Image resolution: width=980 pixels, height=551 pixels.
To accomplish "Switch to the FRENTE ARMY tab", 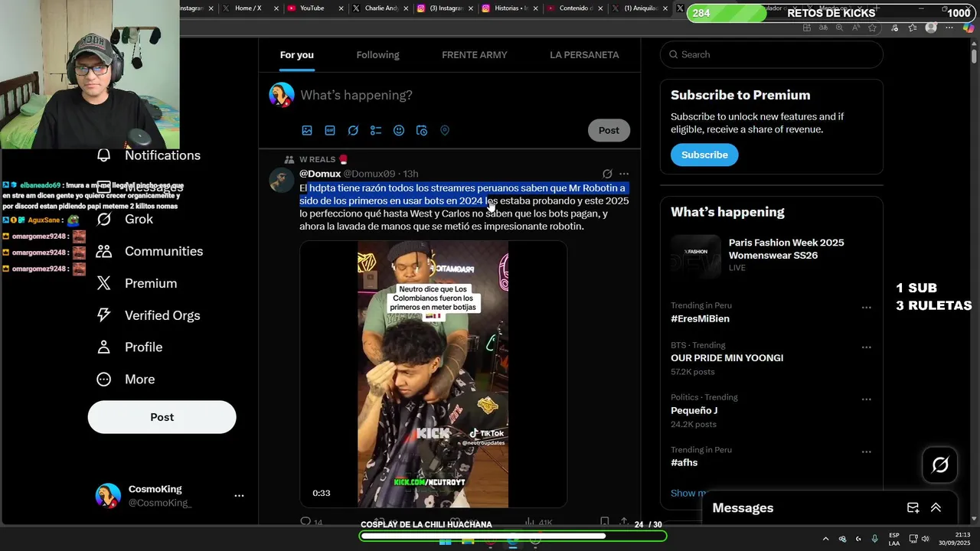I will (x=474, y=54).
